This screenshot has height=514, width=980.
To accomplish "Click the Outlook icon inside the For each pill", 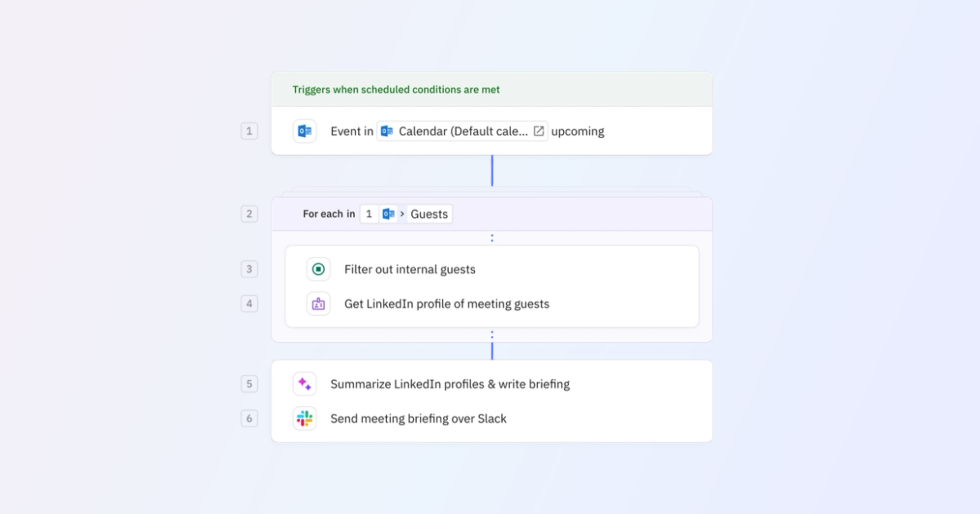I will click(x=388, y=213).
